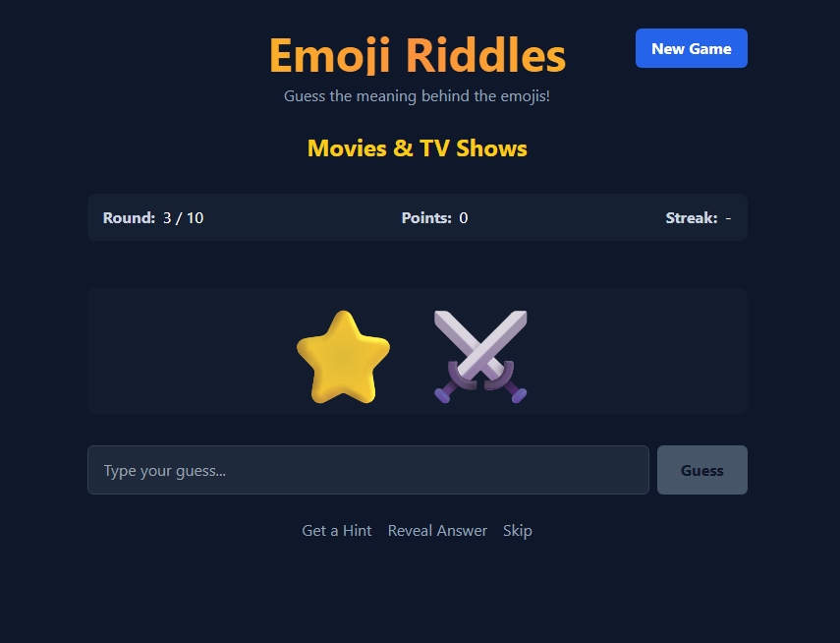The image size is (840, 643).
Task: Focus the Type your guess field
Action: [x=368, y=470]
